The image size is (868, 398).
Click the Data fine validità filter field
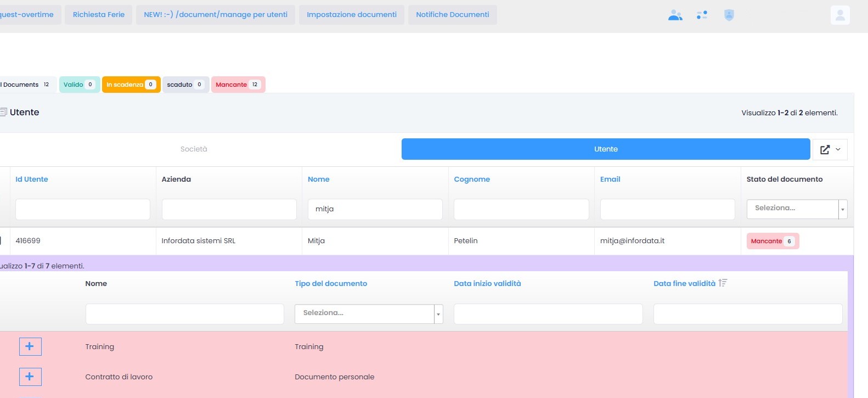(x=748, y=314)
